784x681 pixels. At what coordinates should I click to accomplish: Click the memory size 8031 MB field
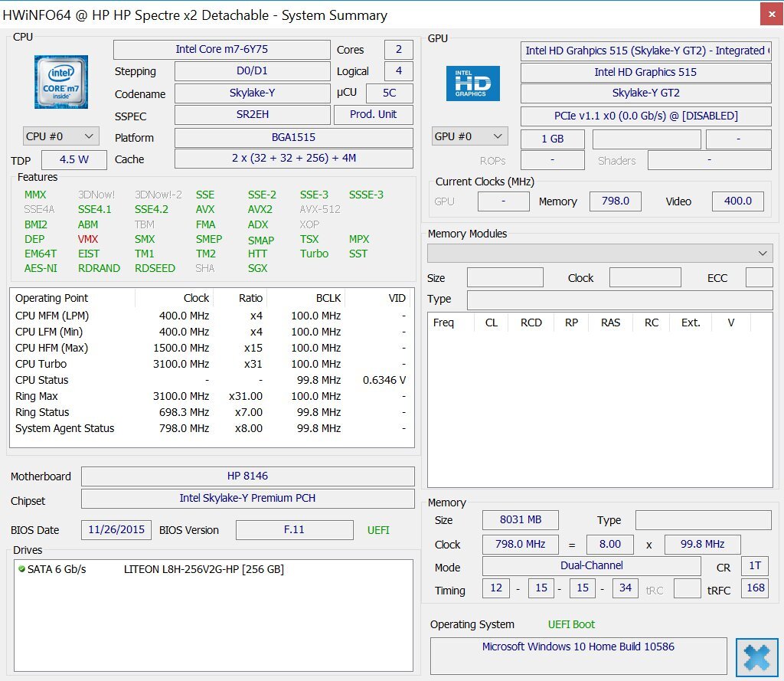(x=520, y=520)
